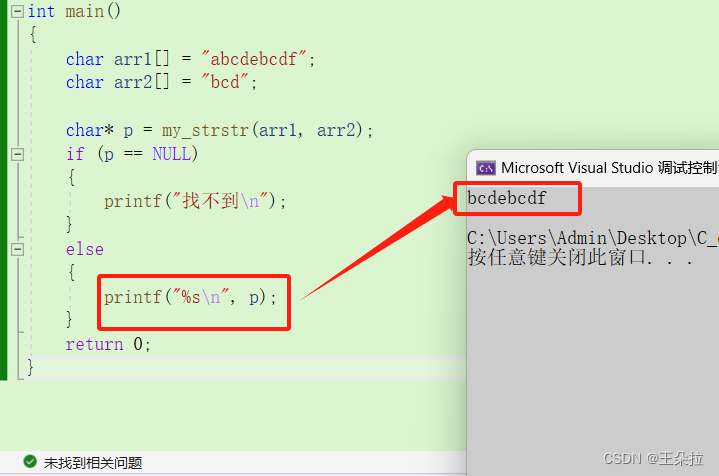Click the green check status icon
Image resolution: width=719 pixels, height=476 pixels.
pyautogui.click(x=30, y=461)
